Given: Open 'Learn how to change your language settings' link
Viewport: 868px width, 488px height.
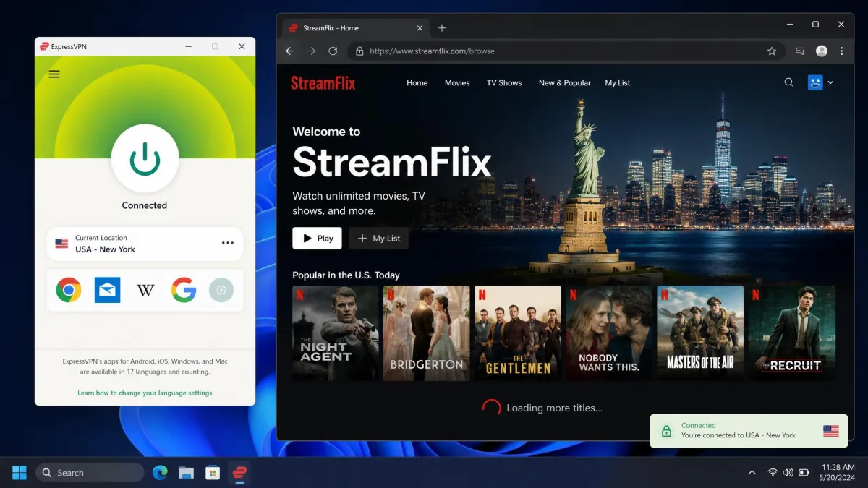Looking at the screenshot, I should point(145,393).
